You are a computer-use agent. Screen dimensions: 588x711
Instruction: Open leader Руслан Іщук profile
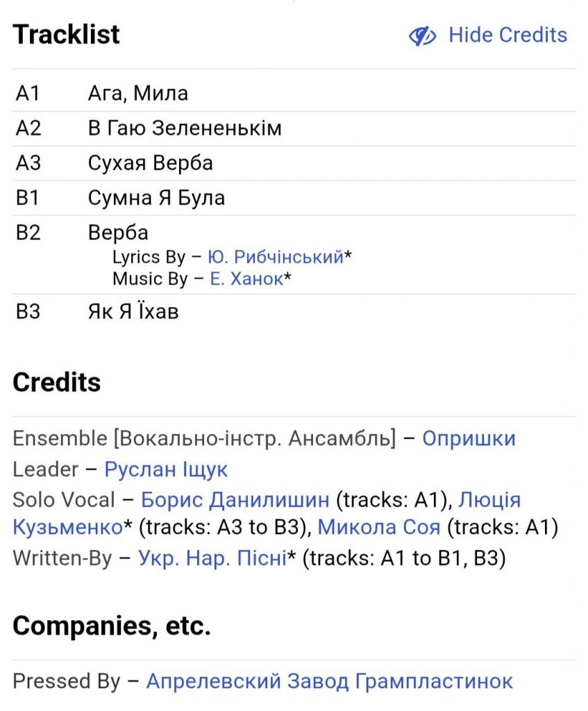coord(166,469)
